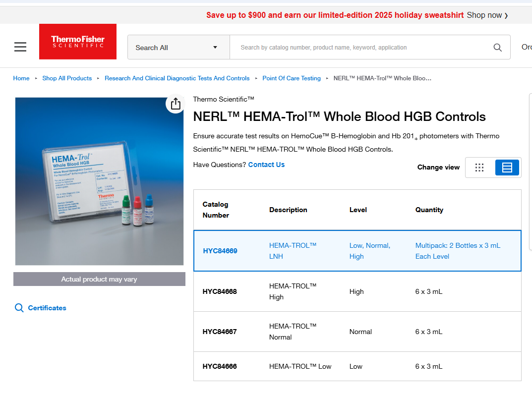
Task: Click the Certificates search icon
Action: 19,308
